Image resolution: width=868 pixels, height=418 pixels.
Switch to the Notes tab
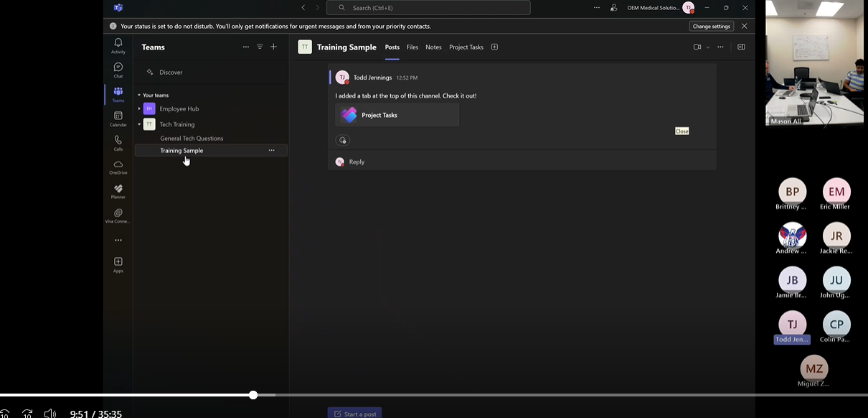click(433, 47)
